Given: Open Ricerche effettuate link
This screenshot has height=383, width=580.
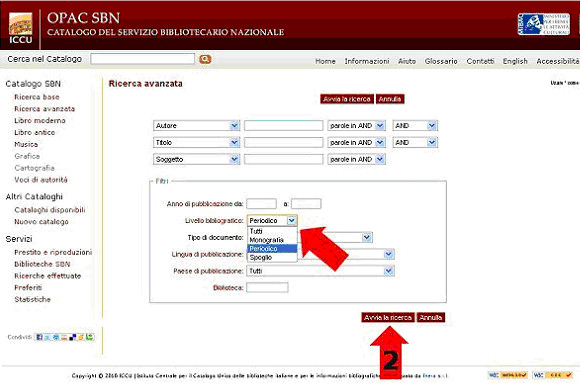Looking at the screenshot, I should coord(47,276).
